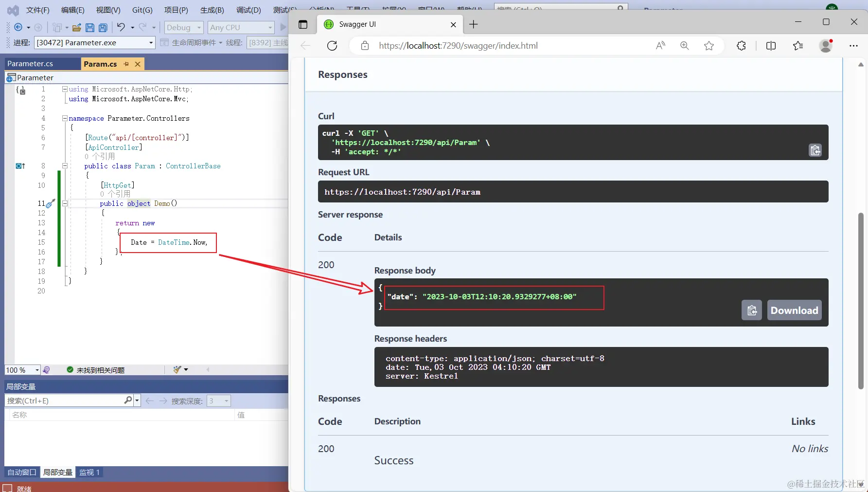Click the Swagger page vertical scrollbar thumb

[861, 301]
